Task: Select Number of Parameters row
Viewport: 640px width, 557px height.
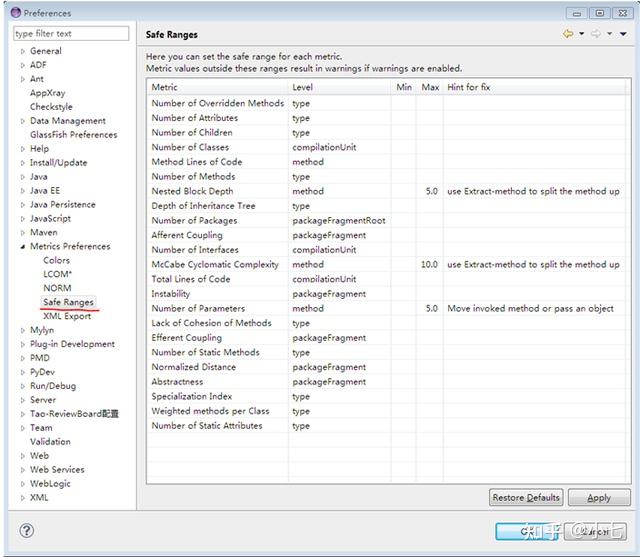Action: (386, 308)
